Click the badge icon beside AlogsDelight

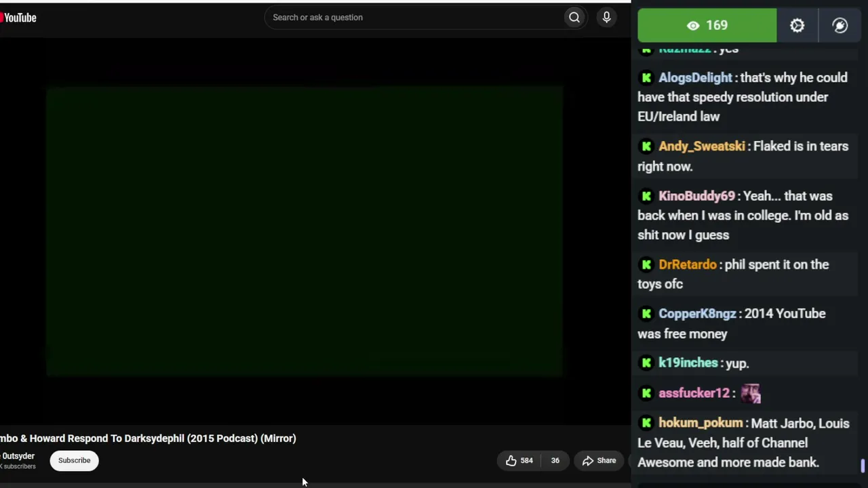(x=646, y=78)
